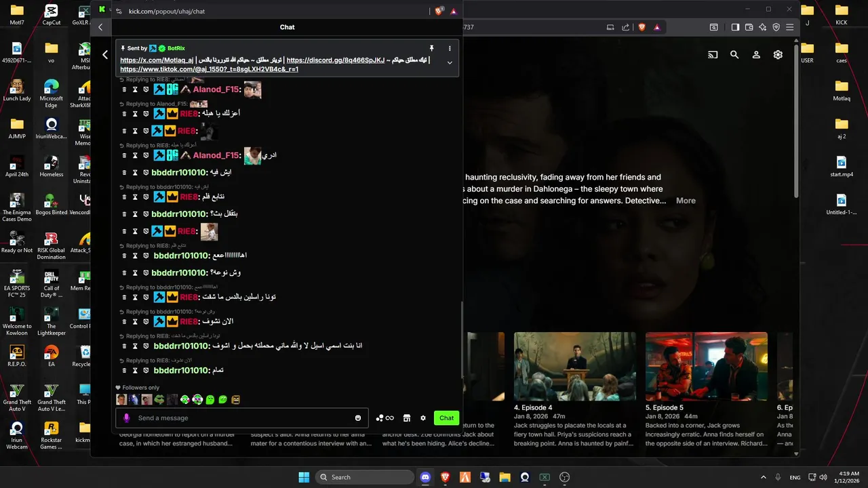
Task: Open Brave Leo AI sparkle icon
Action: click(763, 27)
